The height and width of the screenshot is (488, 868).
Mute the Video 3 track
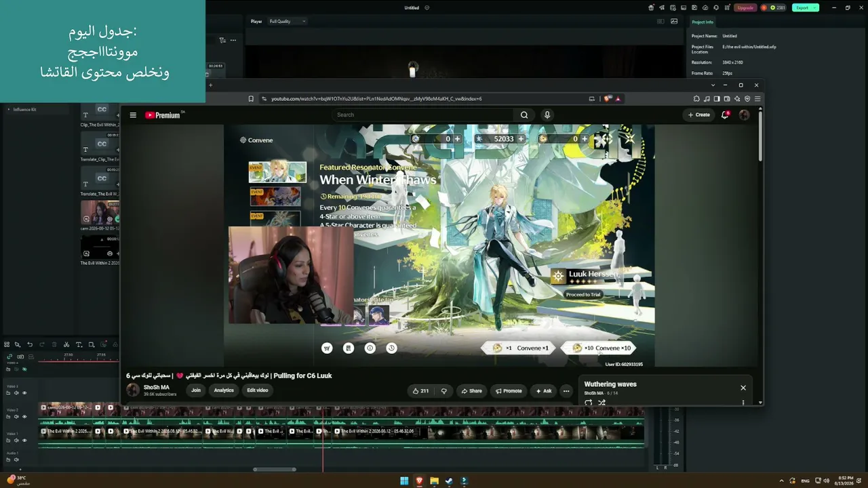point(17,393)
